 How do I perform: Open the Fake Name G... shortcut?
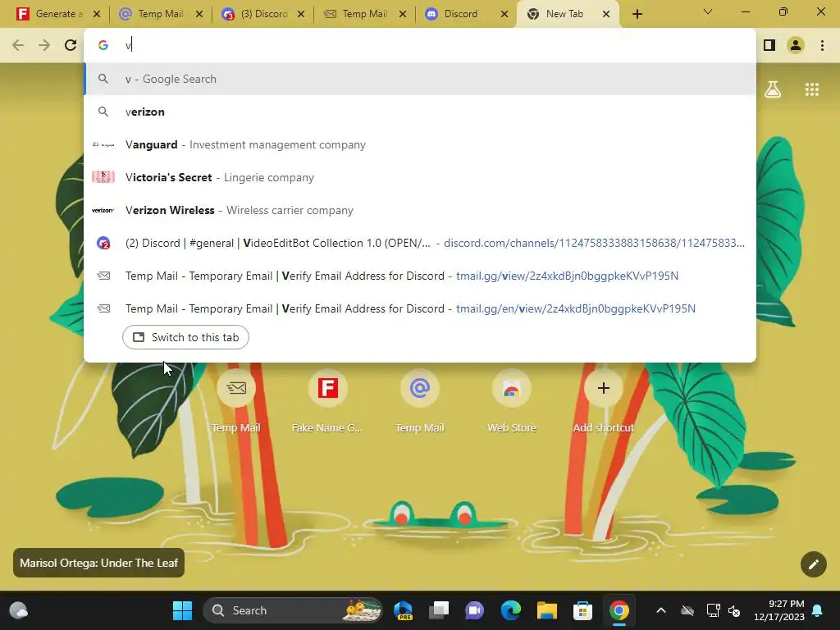[x=327, y=402]
